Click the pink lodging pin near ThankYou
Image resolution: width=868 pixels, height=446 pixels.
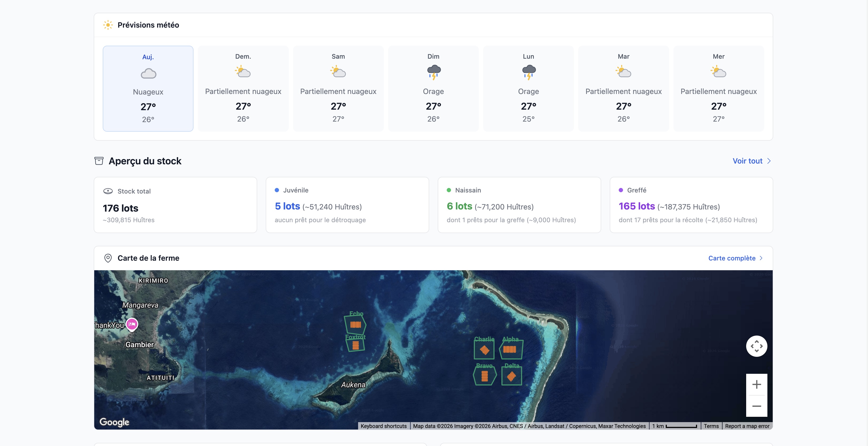coord(132,324)
